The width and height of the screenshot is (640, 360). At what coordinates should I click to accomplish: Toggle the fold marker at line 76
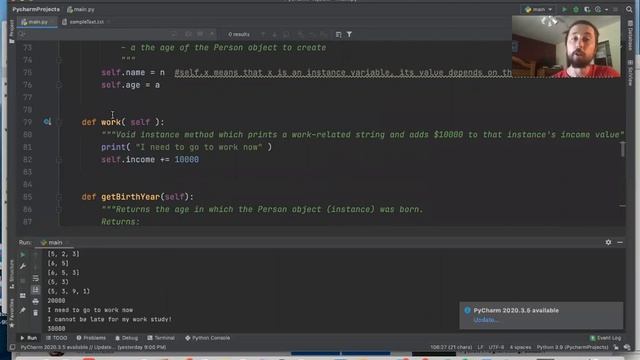59,85
